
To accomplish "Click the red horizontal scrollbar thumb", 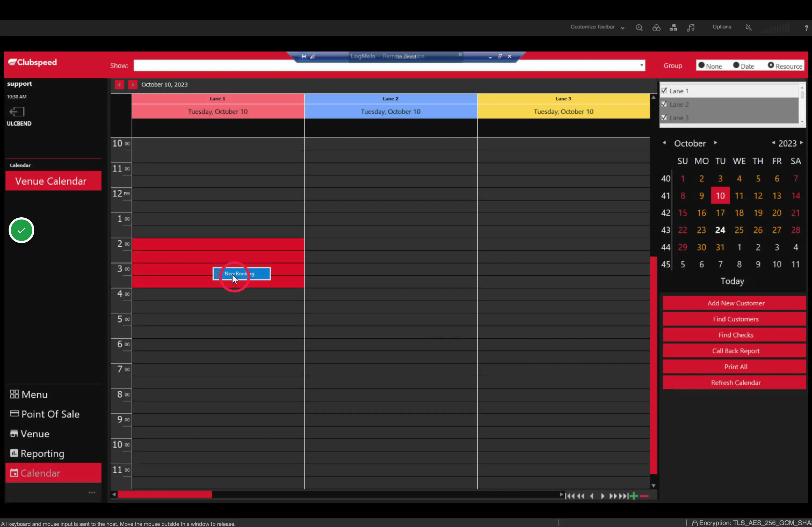I will [x=165, y=494].
